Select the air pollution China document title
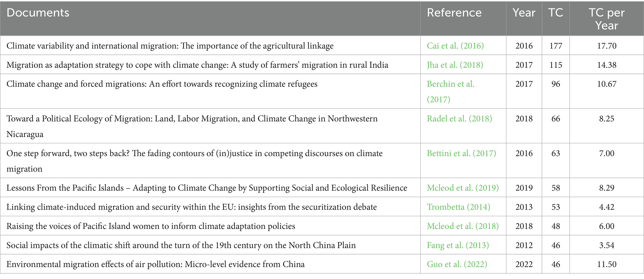 (155, 264)
